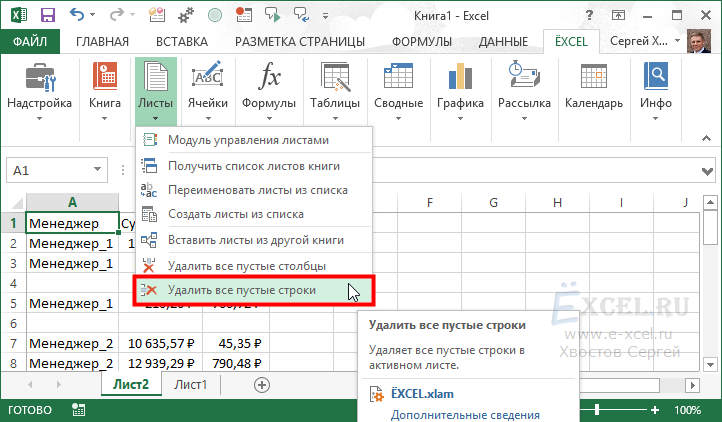
Task: Expand the Рассылка dropdown arrow
Action: (x=524, y=118)
